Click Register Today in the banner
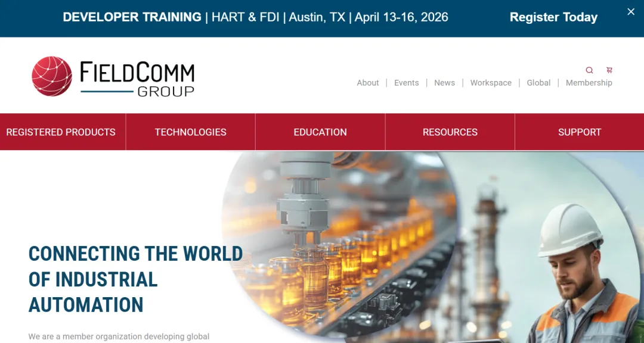644x343 pixels. [x=553, y=17]
